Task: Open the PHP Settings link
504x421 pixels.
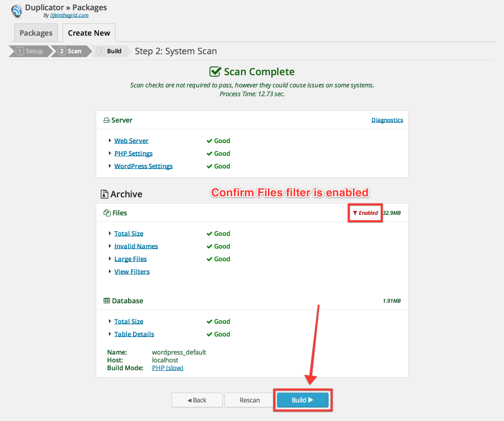Action: [x=133, y=153]
